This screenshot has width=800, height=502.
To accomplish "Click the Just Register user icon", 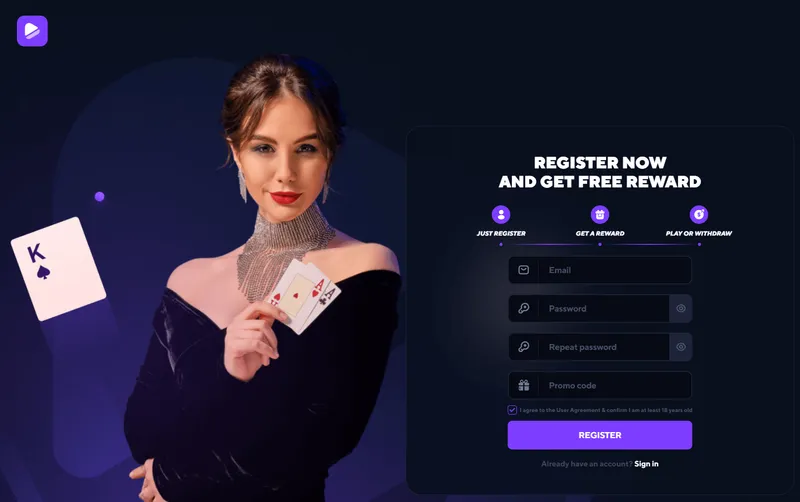I will click(501, 214).
